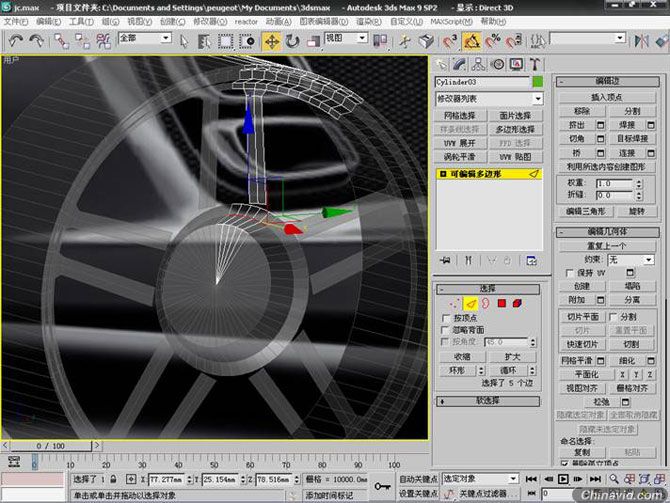Click the Mirror tool icon

pyautogui.click(x=642, y=41)
